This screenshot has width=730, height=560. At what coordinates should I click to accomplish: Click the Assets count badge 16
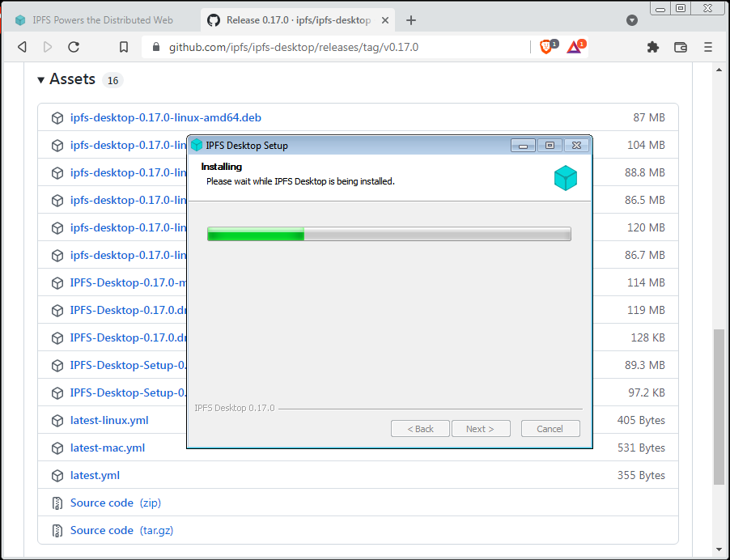pyautogui.click(x=112, y=80)
